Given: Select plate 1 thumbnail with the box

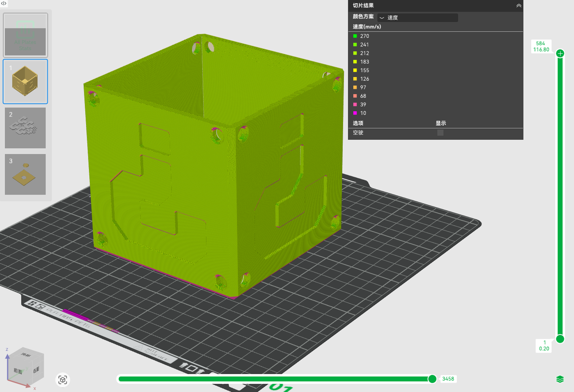Looking at the screenshot, I should coord(25,81).
